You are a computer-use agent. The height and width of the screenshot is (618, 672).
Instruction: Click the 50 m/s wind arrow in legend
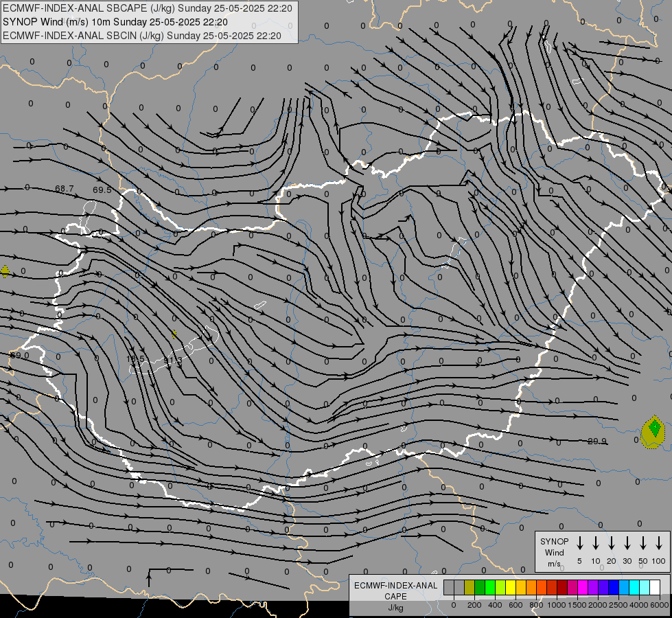pos(643,543)
